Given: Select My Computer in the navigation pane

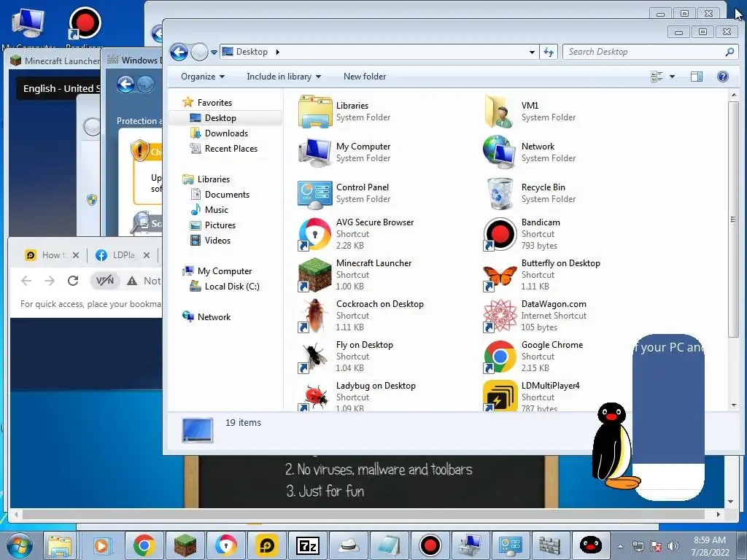Looking at the screenshot, I should [x=225, y=271].
